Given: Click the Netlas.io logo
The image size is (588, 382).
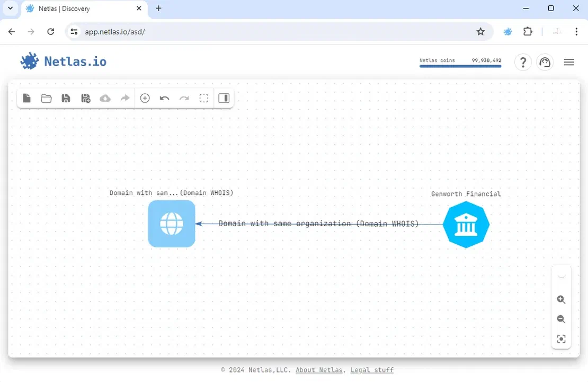Looking at the screenshot, I should pyautogui.click(x=63, y=61).
